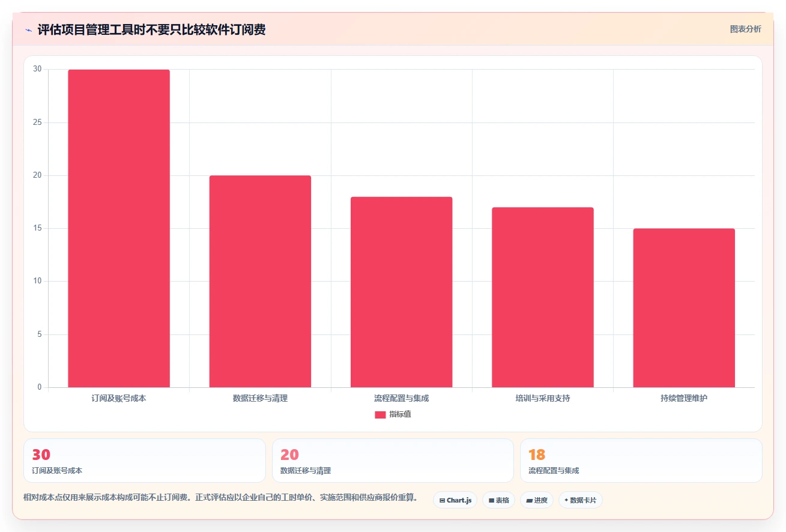
Task: Click the axis label 订阅及账号成本
Action: click(119, 398)
